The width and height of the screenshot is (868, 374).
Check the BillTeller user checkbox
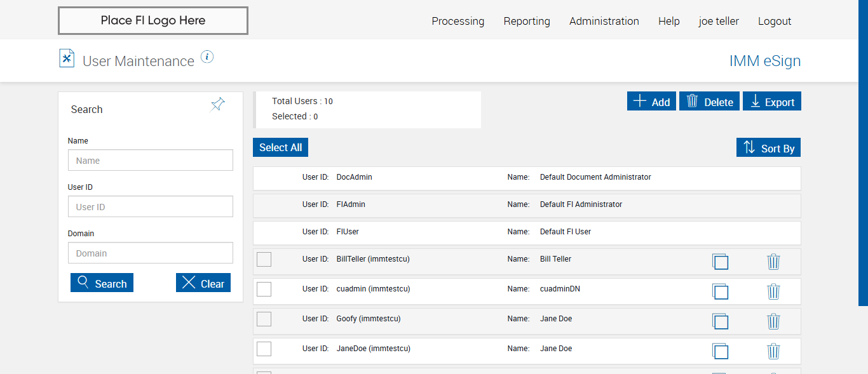[264, 259]
